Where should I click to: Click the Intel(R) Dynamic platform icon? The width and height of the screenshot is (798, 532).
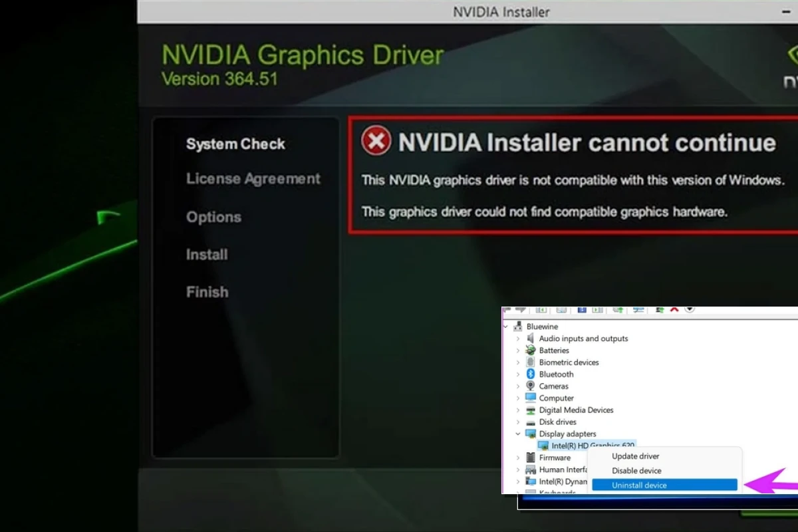click(x=531, y=481)
